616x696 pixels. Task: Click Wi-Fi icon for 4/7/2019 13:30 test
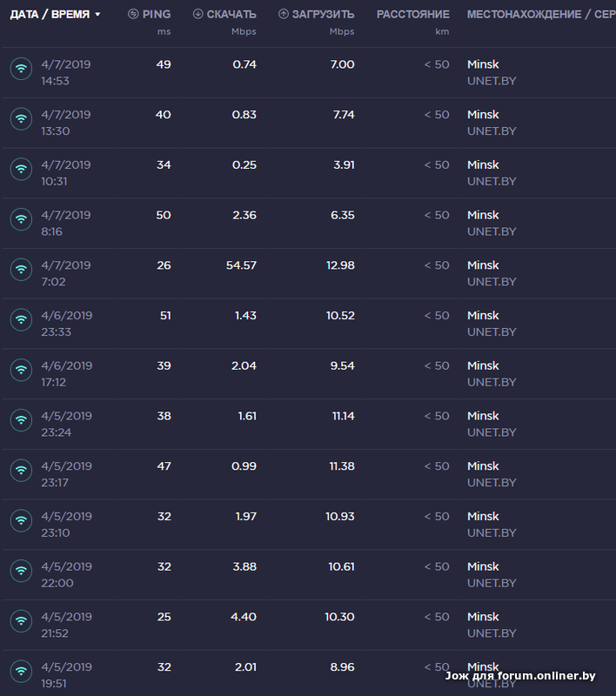tap(21, 120)
